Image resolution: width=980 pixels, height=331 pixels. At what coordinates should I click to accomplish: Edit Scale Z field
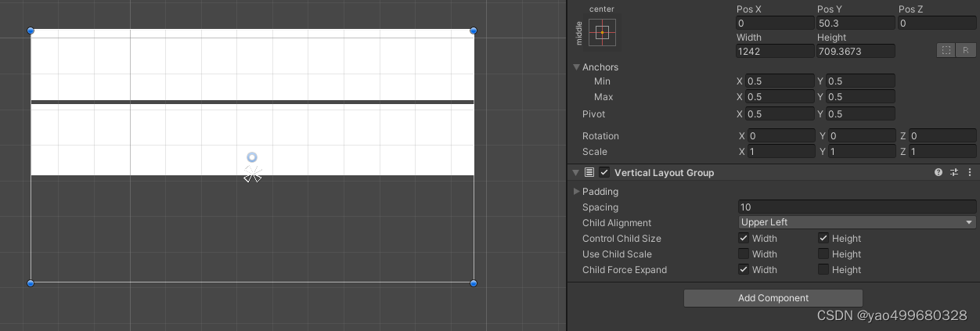pyautogui.click(x=942, y=152)
